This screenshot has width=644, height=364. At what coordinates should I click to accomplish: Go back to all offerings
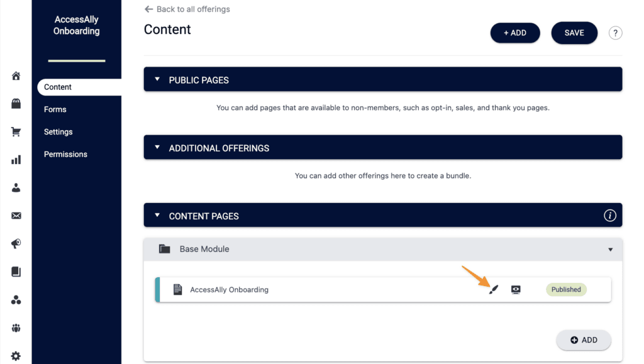187,9
